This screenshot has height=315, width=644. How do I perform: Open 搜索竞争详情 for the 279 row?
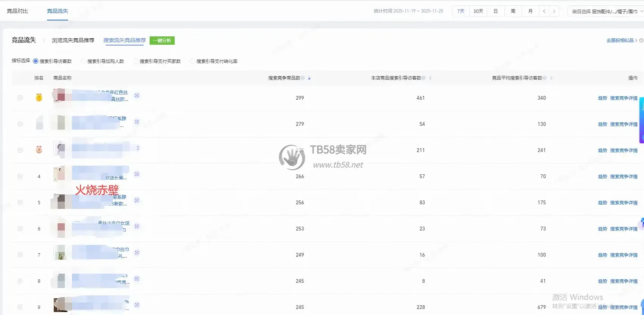624,124
